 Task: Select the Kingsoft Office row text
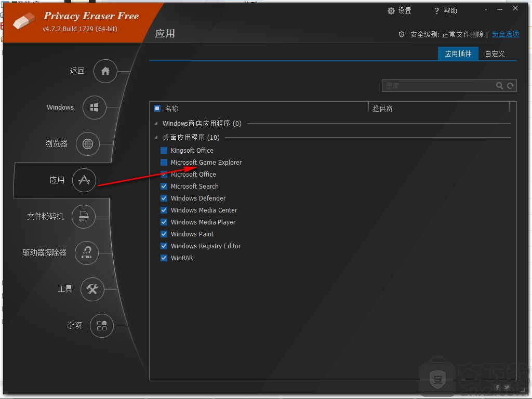[x=192, y=150]
